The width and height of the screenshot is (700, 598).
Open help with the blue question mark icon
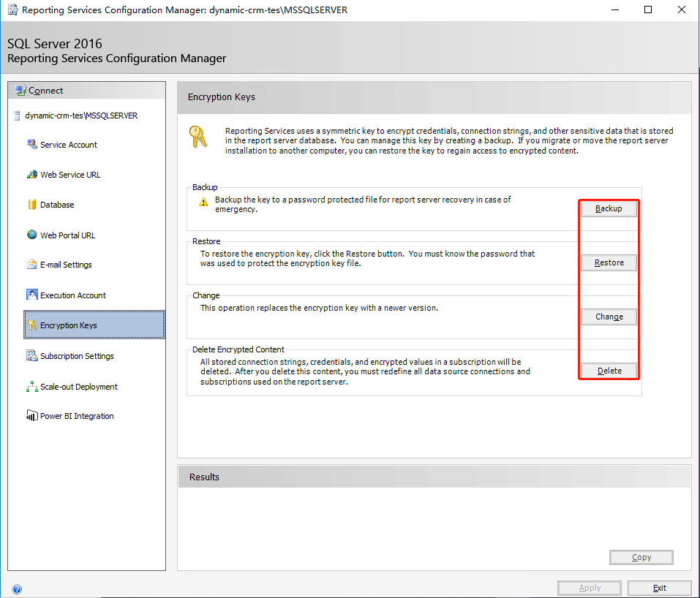pyautogui.click(x=17, y=589)
